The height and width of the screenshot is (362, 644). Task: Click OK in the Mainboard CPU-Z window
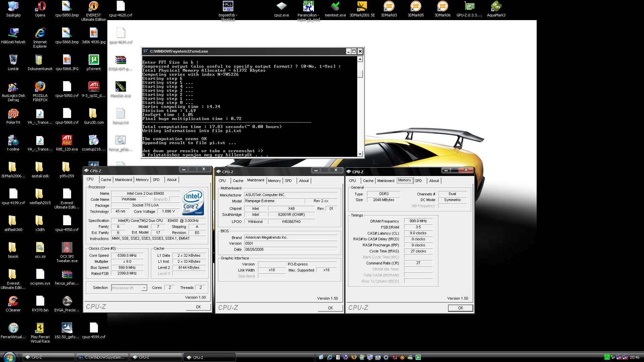[x=330, y=308]
